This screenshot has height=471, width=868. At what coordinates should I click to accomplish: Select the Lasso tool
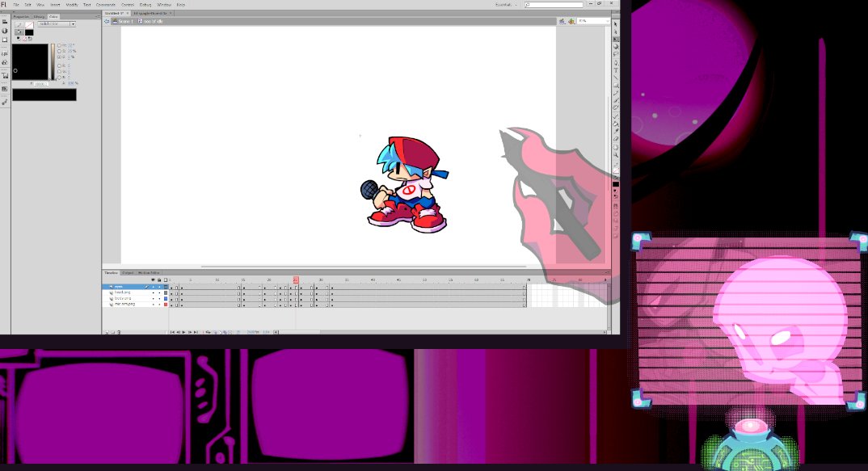click(x=615, y=53)
